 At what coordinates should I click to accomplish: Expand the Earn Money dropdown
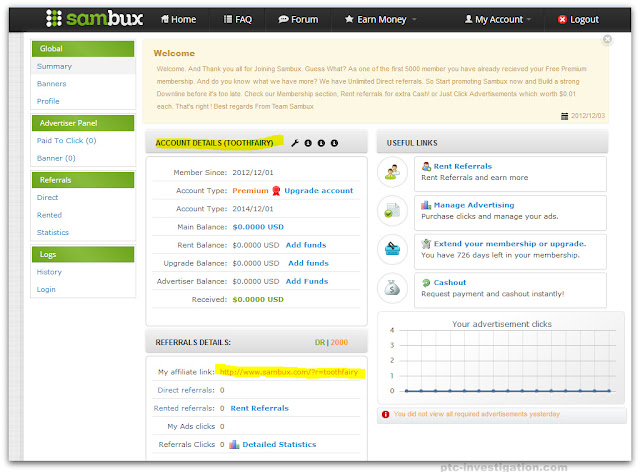click(380, 20)
